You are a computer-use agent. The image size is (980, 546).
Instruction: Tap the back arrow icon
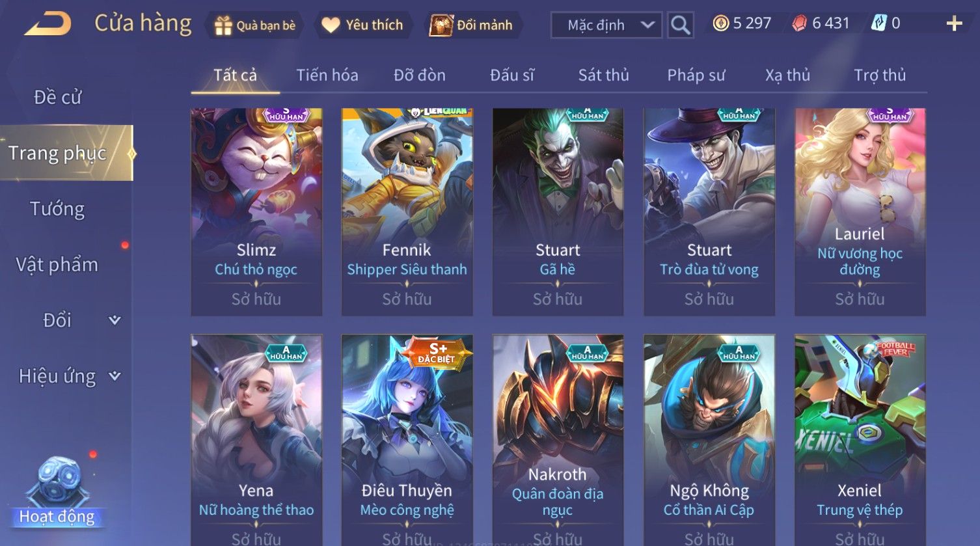[x=48, y=24]
